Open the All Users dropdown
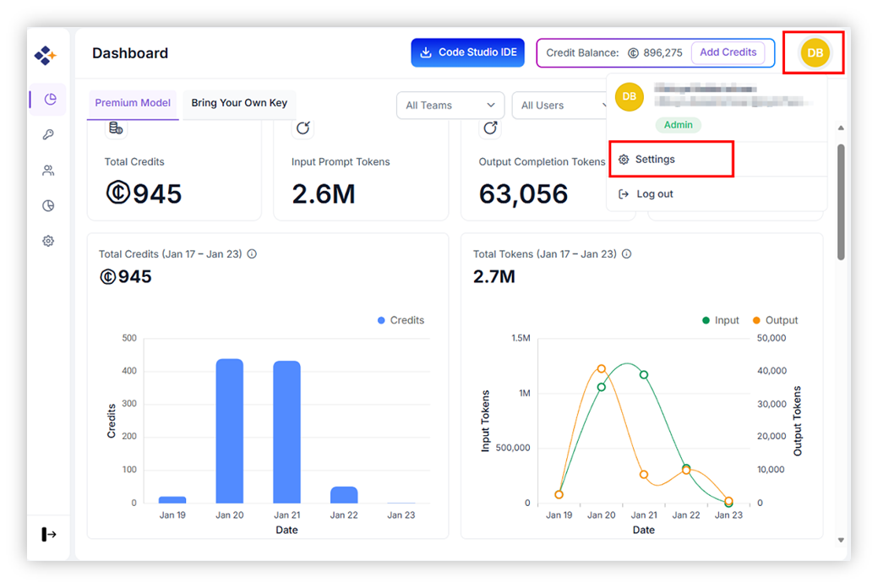The height and width of the screenshot is (588, 878). coord(561,106)
